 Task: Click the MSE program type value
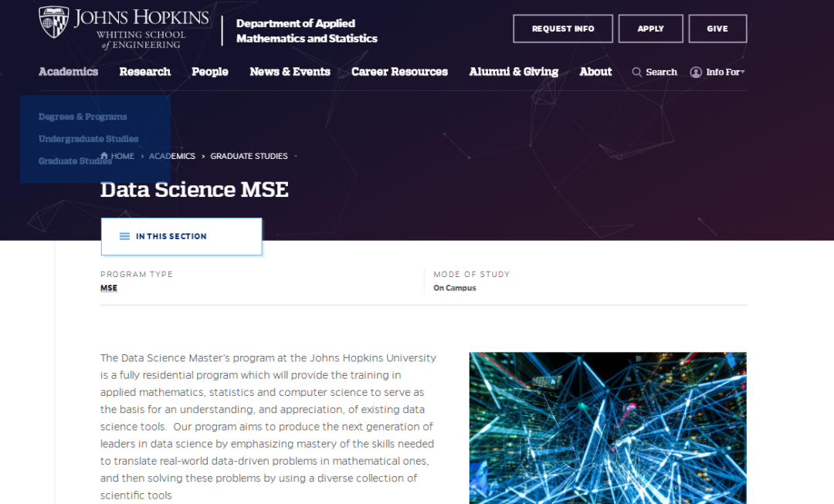pyautogui.click(x=109, y=288)
